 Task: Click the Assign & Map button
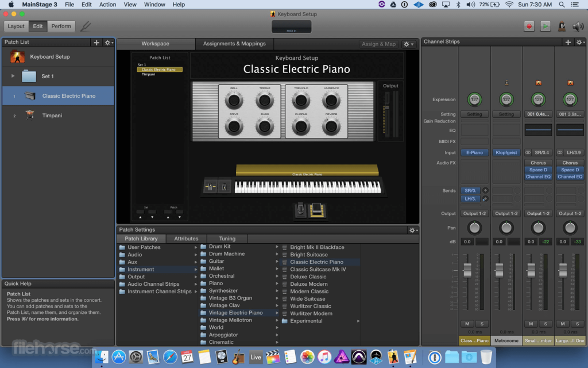pyautogui.click(x=378, y=44)
